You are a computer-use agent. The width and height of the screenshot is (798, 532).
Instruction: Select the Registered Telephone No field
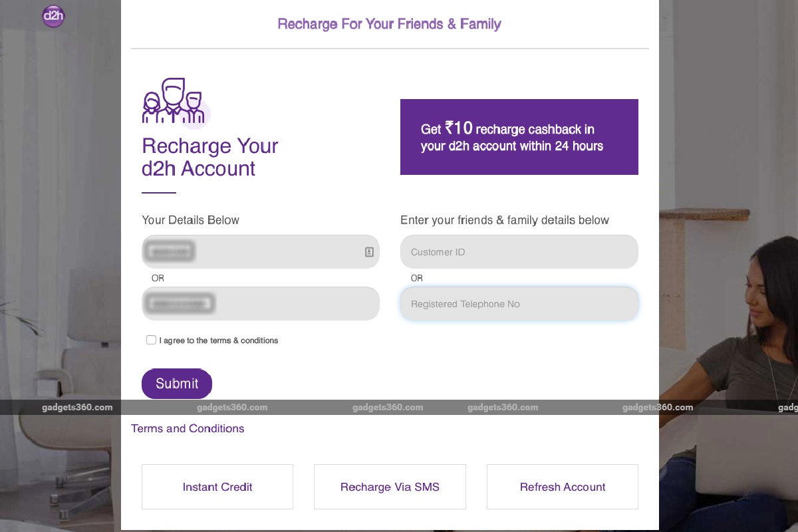click(x=519, y=303)
